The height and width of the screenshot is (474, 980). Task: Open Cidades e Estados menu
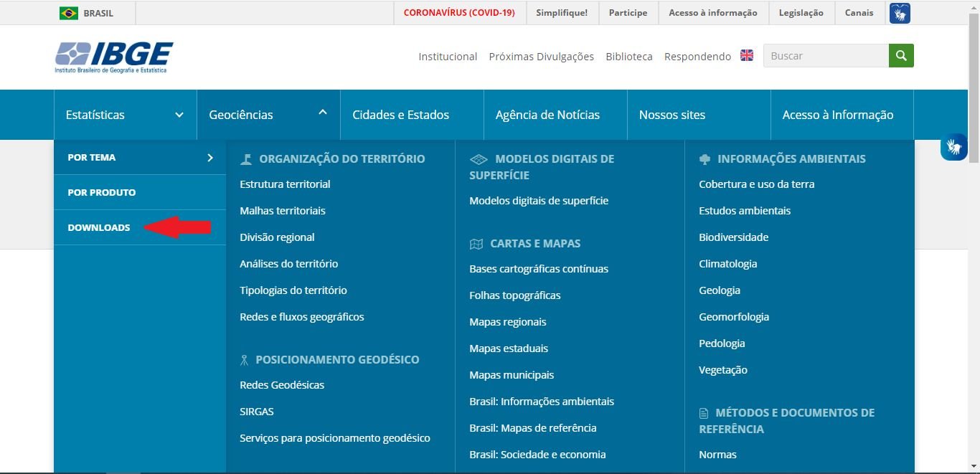pos(400,115)
